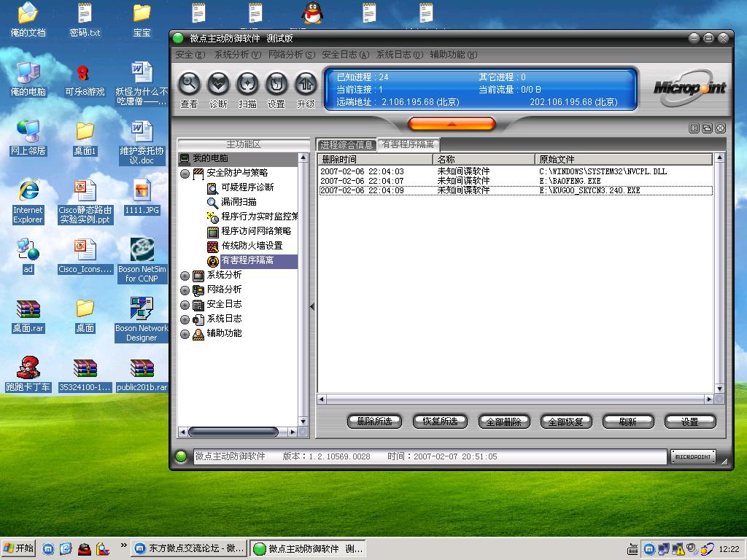Click the quarantine list scroll-up arrow
Screen dimensions: 747x560
(x=720, y=157)
